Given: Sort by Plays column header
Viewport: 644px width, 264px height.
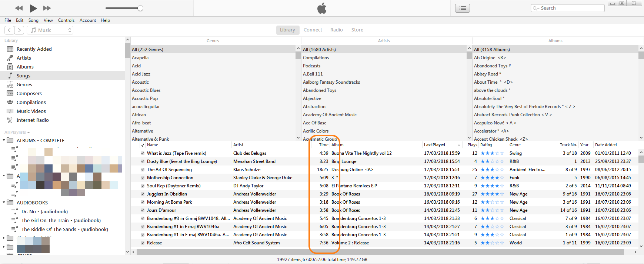Looking at the screenshot, I should pos(472,145).
